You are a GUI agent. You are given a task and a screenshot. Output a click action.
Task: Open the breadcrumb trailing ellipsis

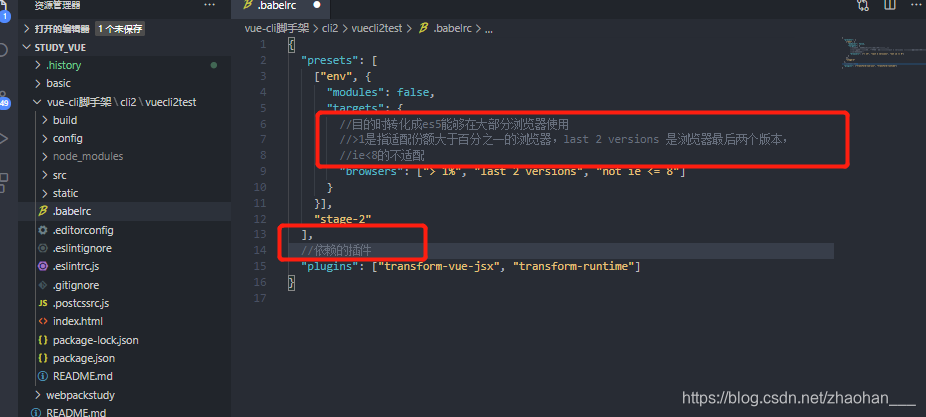pyautogui.click(x=488, y=28)
